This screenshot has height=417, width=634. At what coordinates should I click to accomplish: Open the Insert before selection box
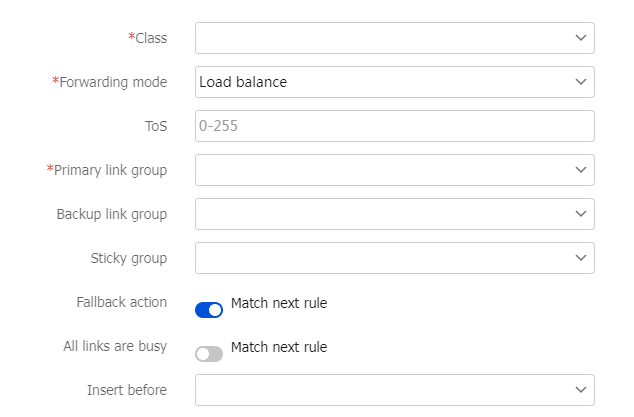click(380, 390)
